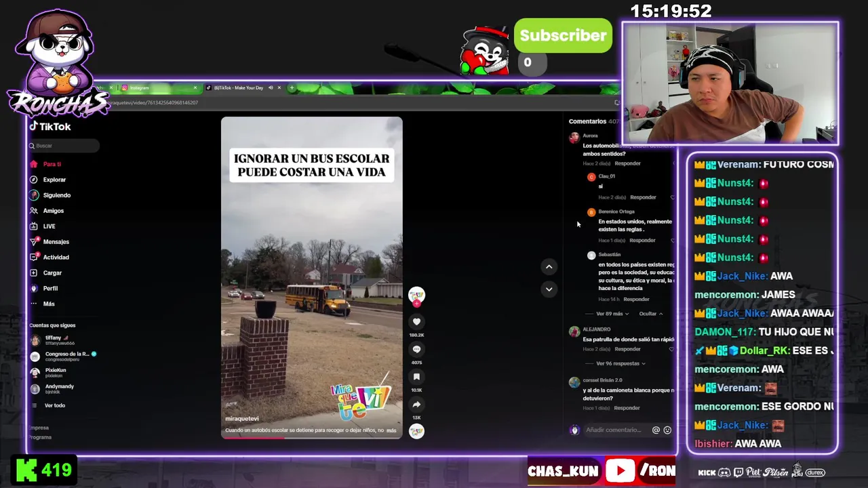Go to previous video with up arrow

549,267
